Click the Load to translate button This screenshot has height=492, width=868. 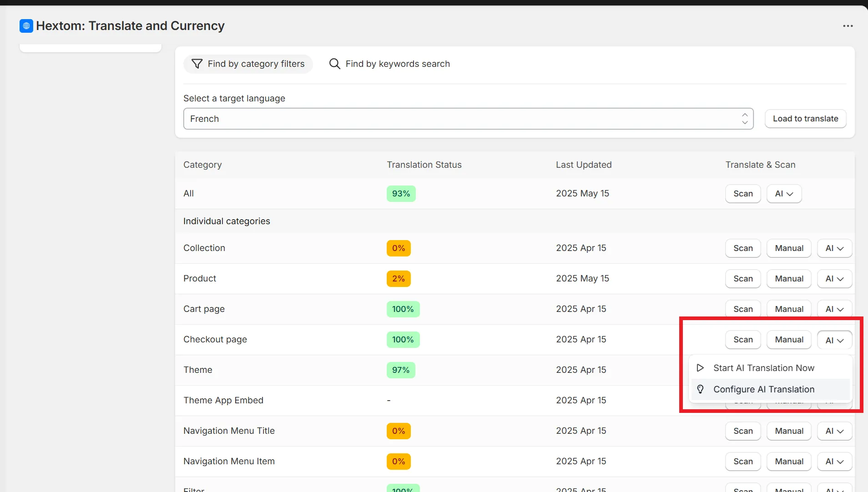(805, 119)
